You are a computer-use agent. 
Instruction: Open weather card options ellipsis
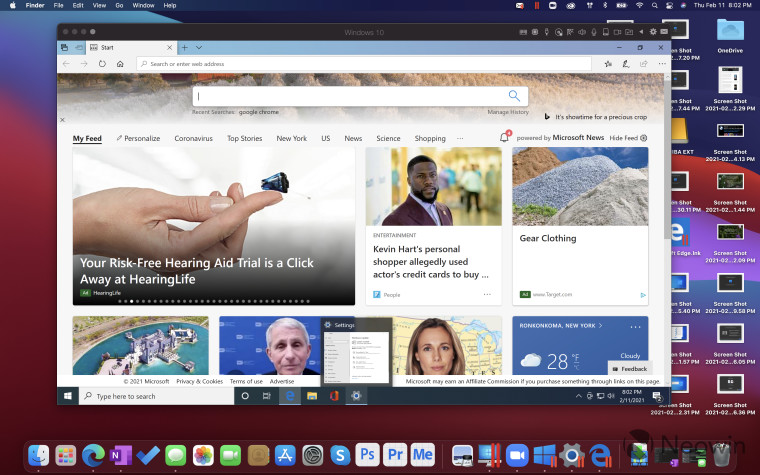point(635,327)
